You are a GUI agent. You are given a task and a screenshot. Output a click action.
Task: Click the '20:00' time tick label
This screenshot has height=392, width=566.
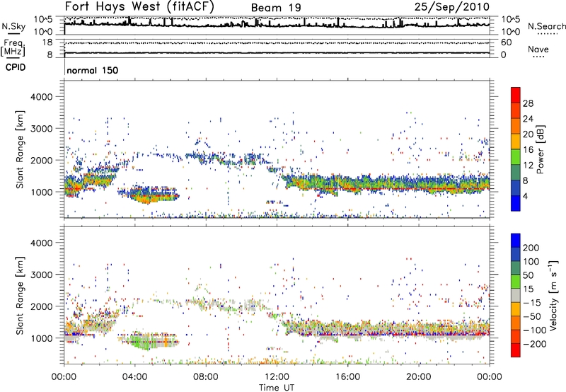pos(419,377)
